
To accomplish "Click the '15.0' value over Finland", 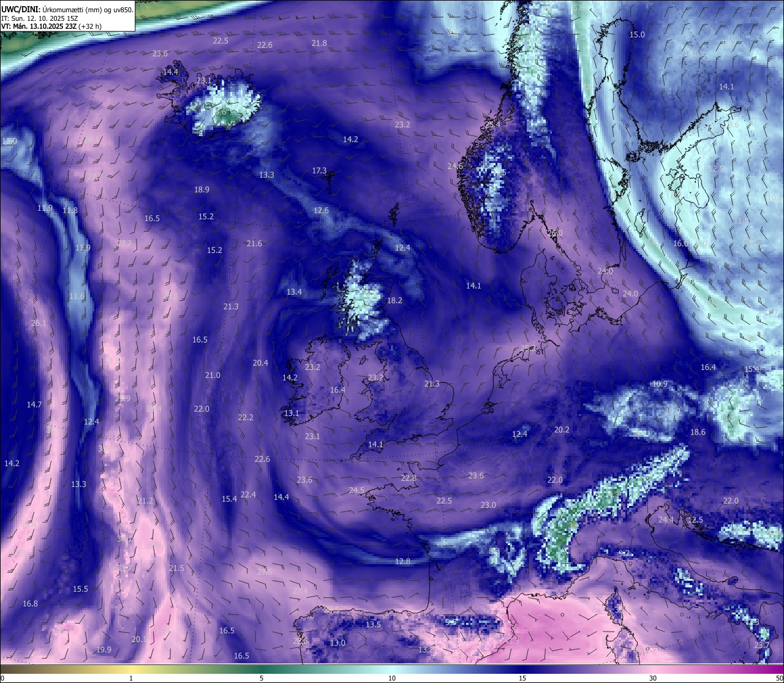I will pos(637,35).
